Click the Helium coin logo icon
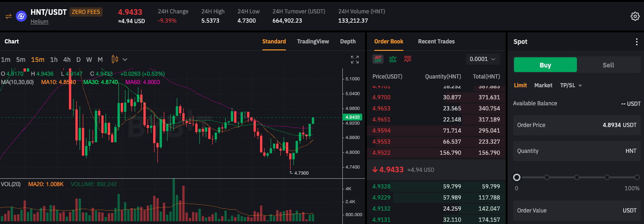This screenshot has height=224, width=644. click(x=21, y=16)
